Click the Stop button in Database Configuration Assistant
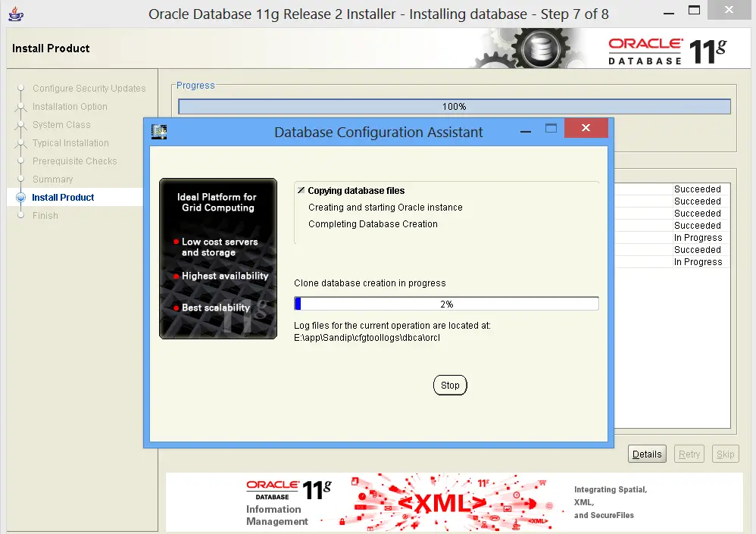The height and width of the screenshot is (534, 756). [450, 385]
